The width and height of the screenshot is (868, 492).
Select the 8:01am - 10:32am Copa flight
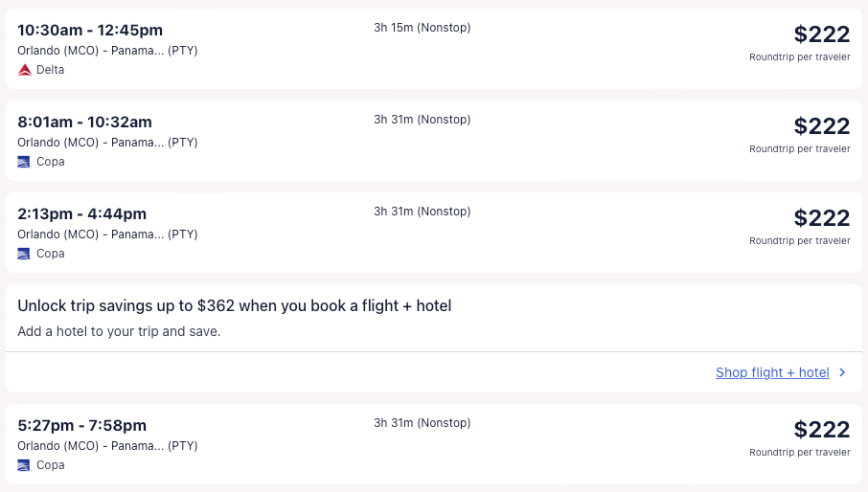(84, 122)
